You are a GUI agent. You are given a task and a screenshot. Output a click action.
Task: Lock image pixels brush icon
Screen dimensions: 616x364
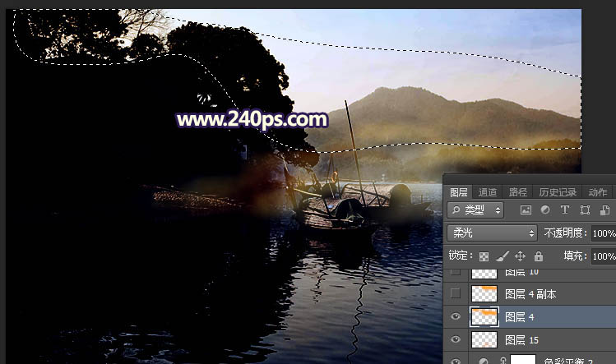click(503, 256)
